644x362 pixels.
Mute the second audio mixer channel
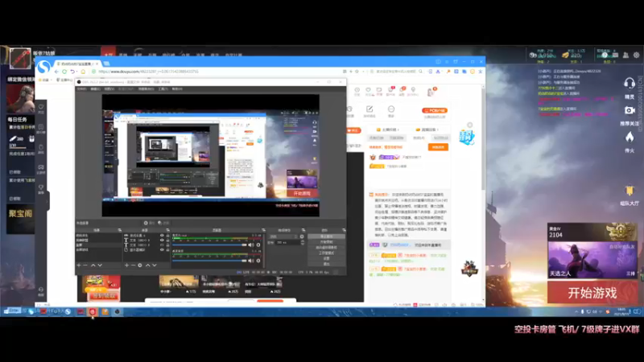[250, 261]
